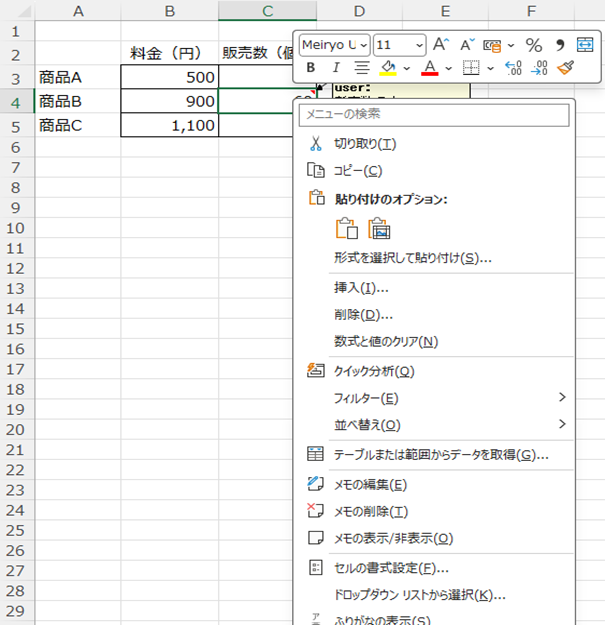605x625 pixels.
Task: Choose メモの削除 in the context menu
Action: (x=370, y=511)
